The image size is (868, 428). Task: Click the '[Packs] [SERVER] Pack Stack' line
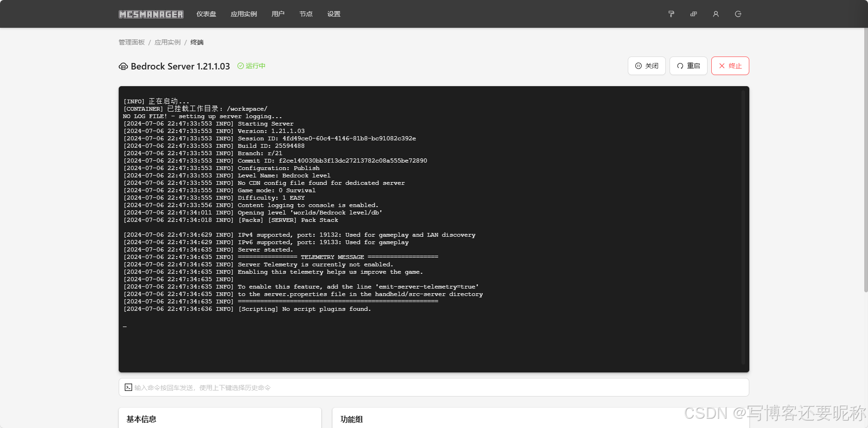pos(230,220)
